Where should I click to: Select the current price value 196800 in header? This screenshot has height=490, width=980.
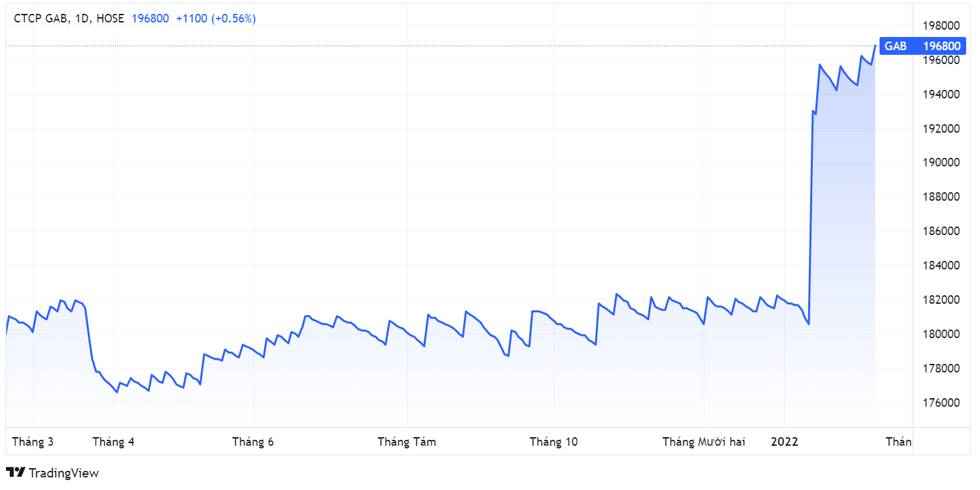(150, 18)
